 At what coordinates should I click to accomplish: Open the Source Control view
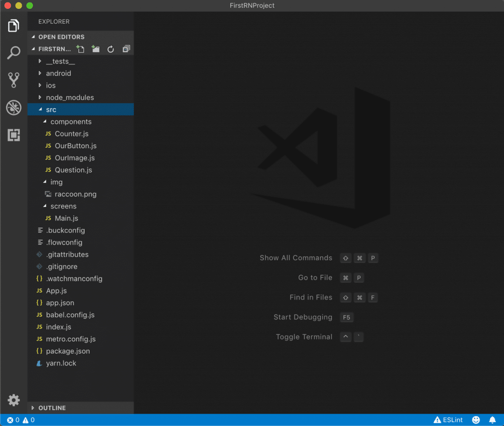(13, 80)
